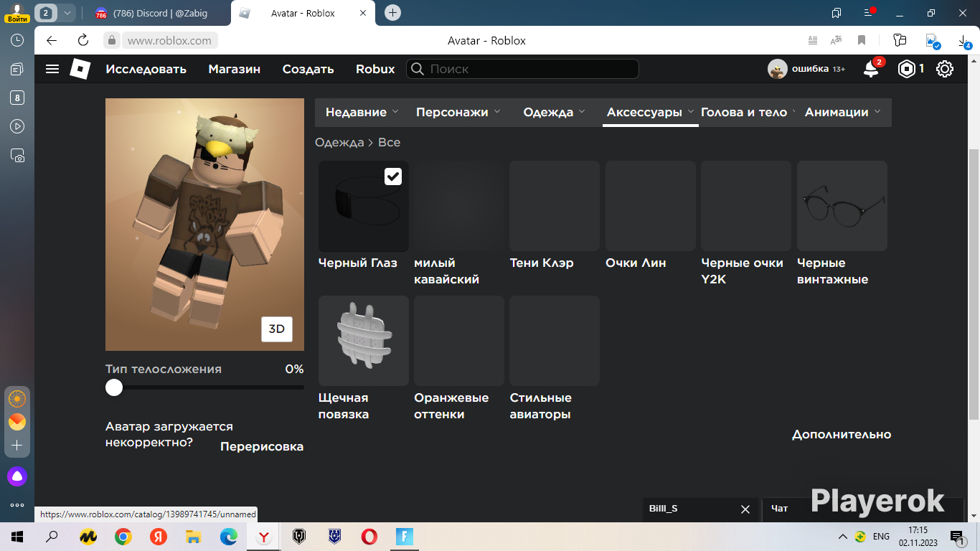Open the browser downloads icon

pyautogui.click(x=964, y=42)
